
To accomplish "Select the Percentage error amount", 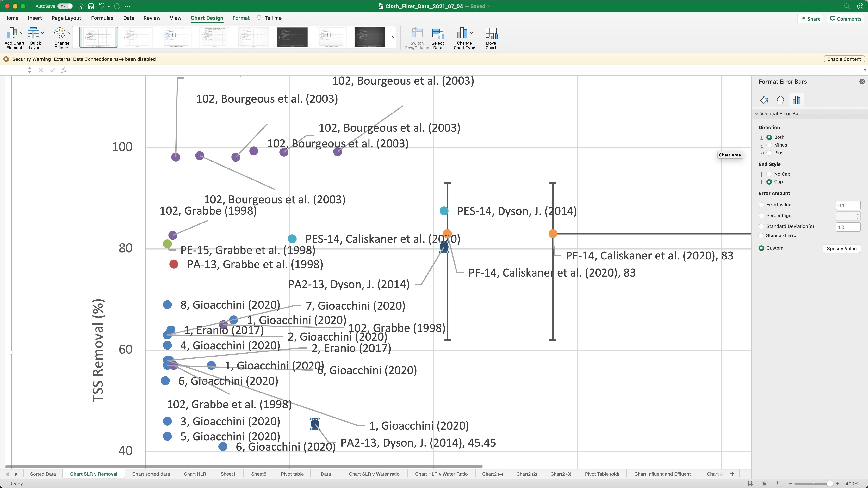I will pos(761,216).
